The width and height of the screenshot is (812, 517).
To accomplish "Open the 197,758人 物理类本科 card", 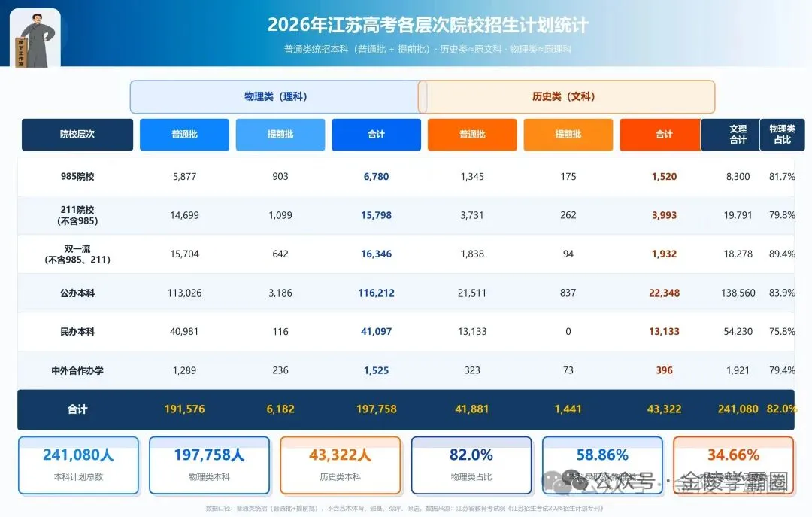I will pos(209,465).
